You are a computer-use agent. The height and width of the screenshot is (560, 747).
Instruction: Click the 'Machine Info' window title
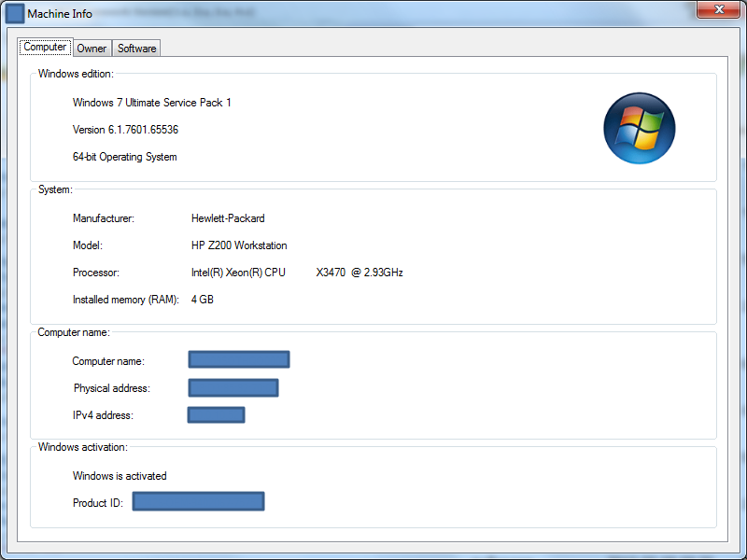click(x=60, y=14)
